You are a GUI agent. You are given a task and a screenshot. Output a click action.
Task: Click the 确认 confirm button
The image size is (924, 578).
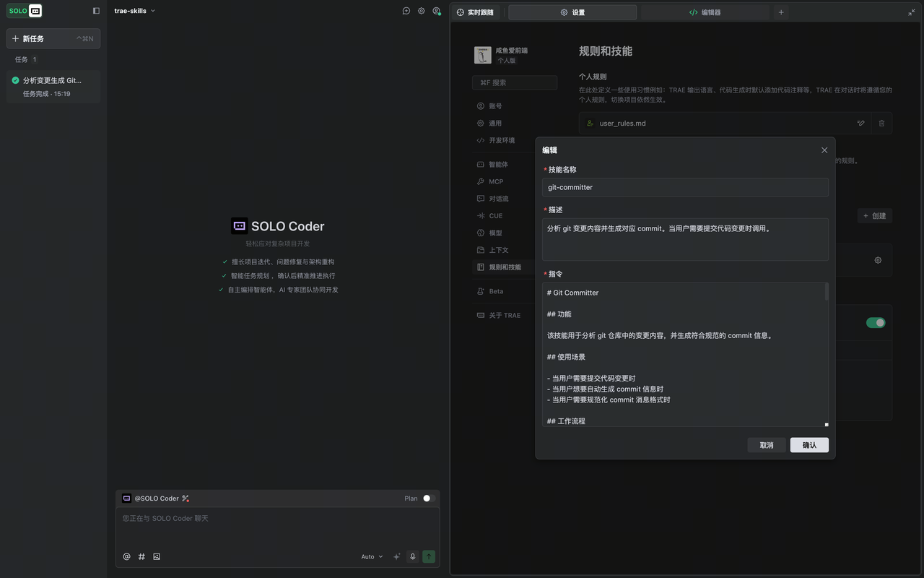[809, 445]
